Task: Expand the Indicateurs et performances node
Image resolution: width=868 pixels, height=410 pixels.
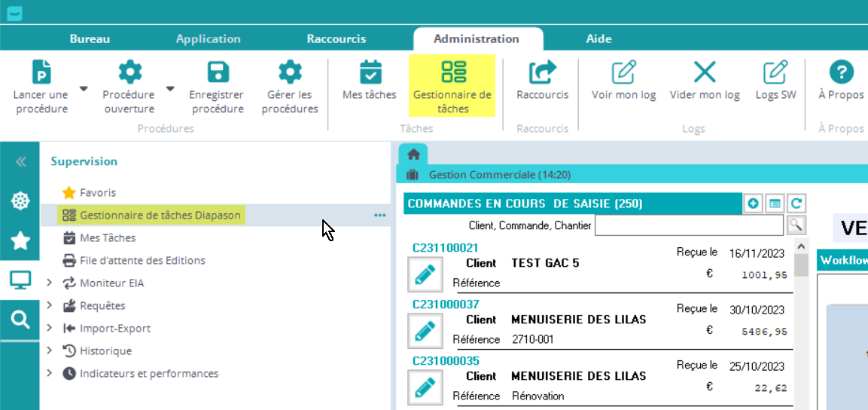Action: coord(50,374)
